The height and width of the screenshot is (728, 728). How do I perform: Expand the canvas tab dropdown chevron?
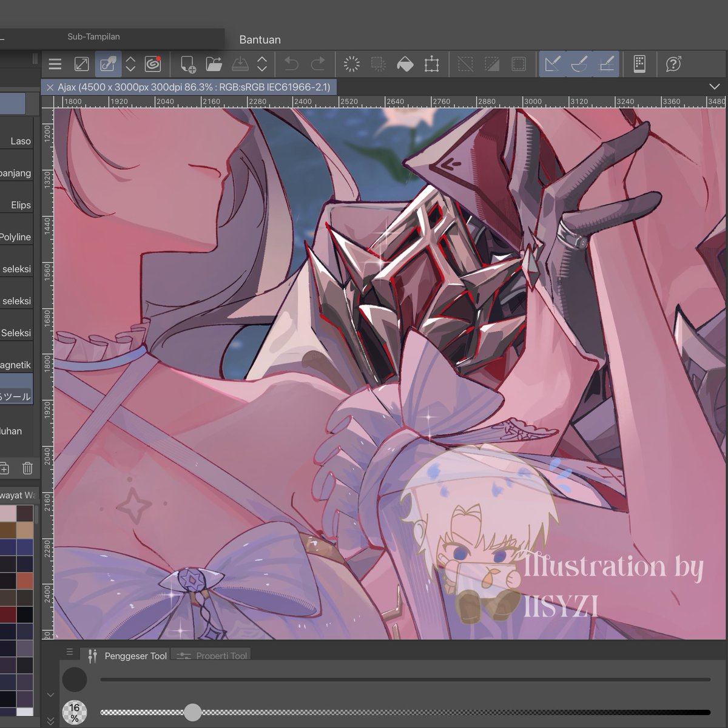[x=715, y=87]
